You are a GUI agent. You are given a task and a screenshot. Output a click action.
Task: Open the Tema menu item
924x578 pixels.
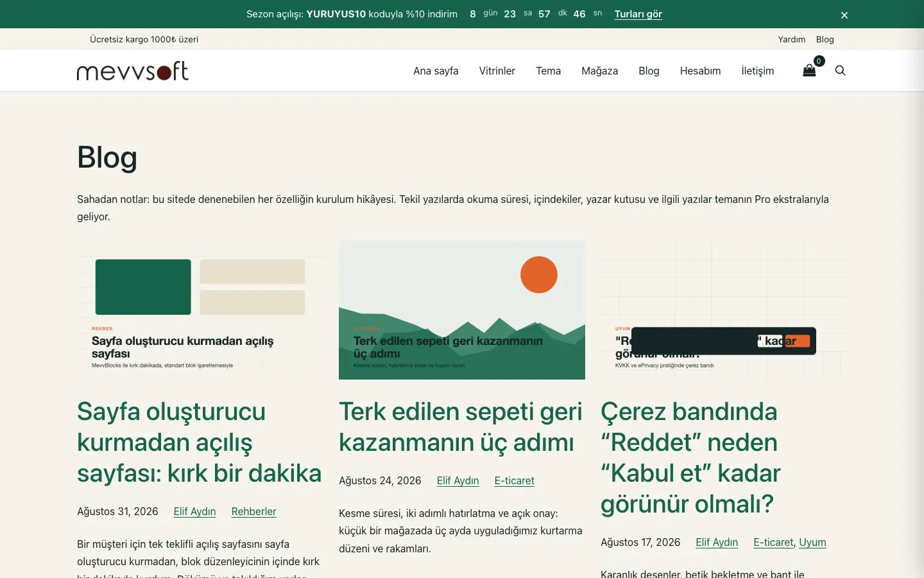pos(549,71)
